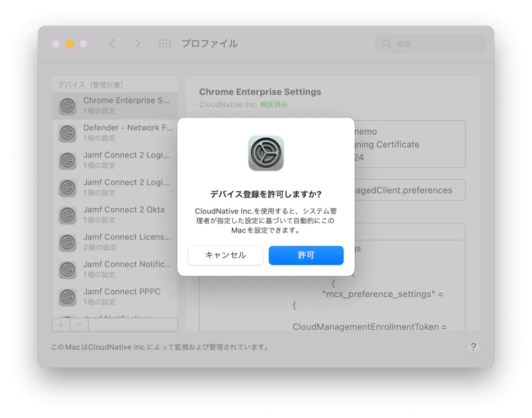Open help with the question mark button
This screenshot has width=532, height=418.
(x=473, y=347)
